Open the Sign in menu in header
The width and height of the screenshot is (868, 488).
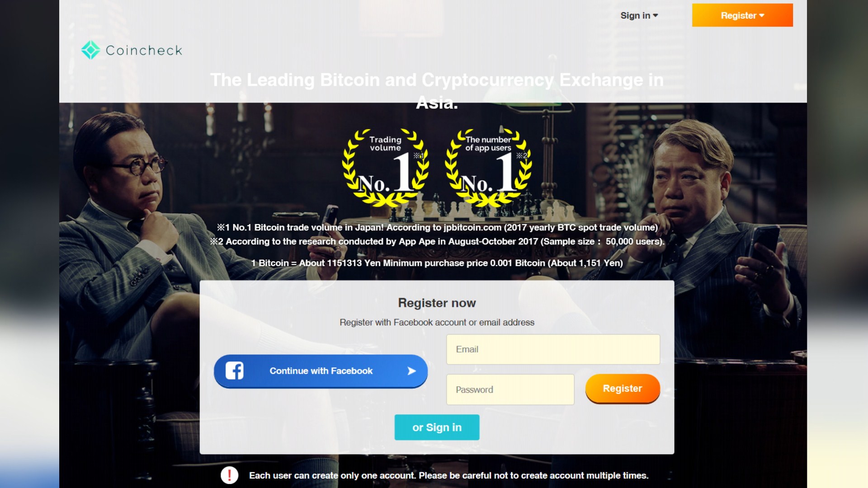639,15
